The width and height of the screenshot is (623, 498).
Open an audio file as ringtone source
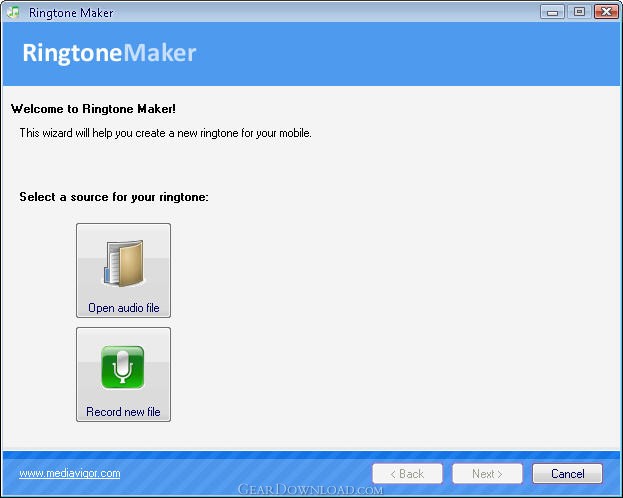coord(124,270)
